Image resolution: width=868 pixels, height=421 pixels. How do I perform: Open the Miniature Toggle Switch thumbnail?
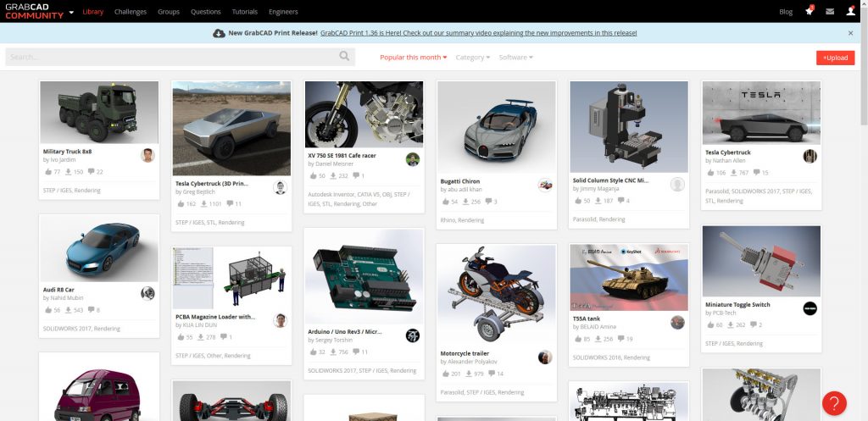(x=761, y=261)
